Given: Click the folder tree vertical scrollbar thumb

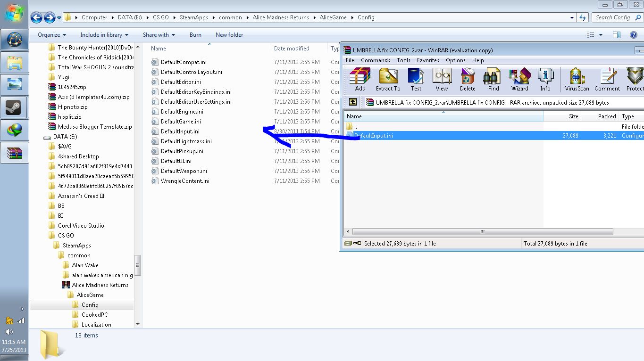Looking at the screenshot, I should pyautogui.click(x=138, y=265).
